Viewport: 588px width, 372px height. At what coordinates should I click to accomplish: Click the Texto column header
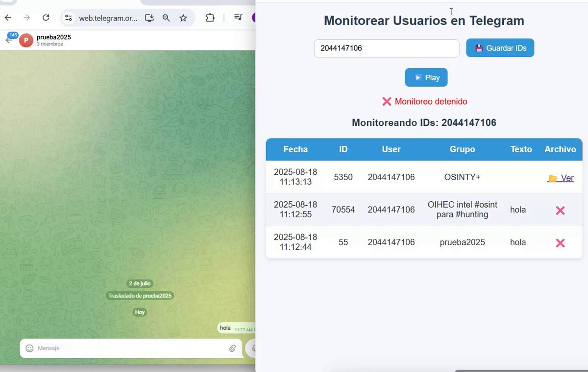(521, 149)
